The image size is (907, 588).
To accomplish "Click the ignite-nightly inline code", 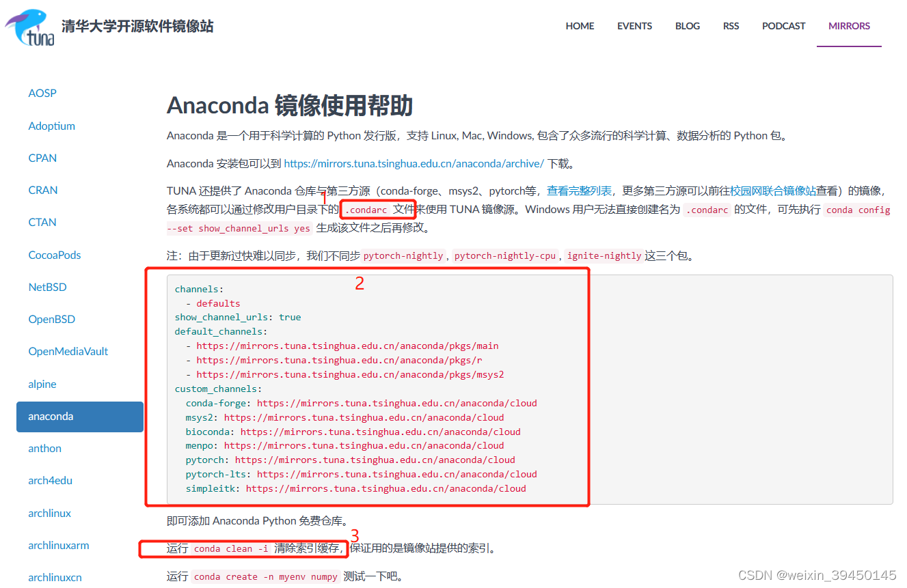I will pyautogui.click(x=604, y=255).
